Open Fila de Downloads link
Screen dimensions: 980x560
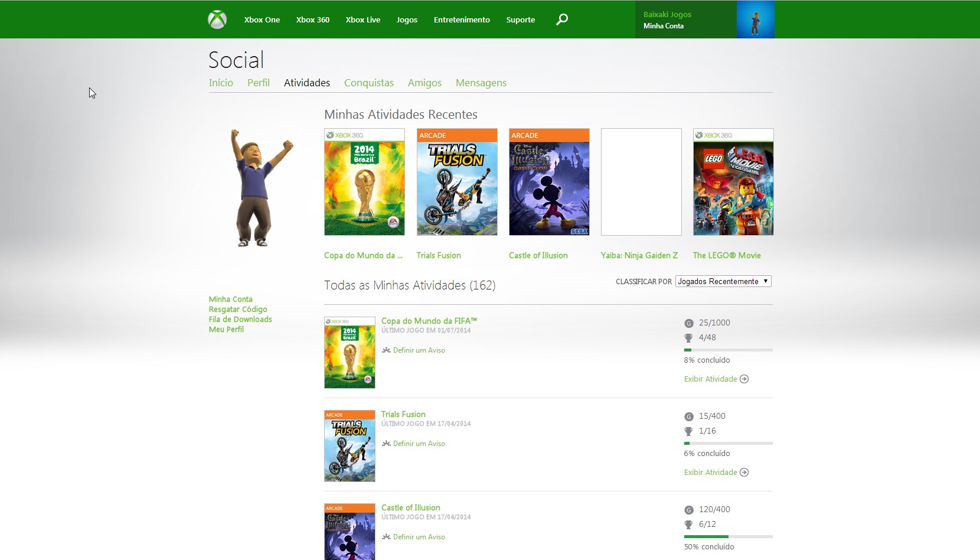[x=240, y=320]
